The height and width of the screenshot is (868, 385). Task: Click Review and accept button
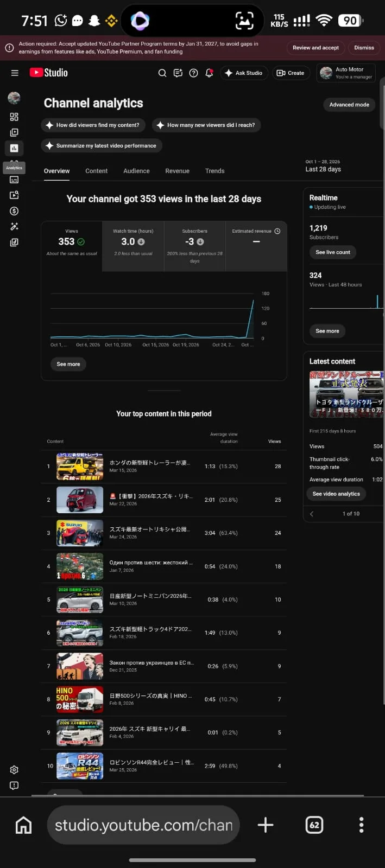pos(315,48)
